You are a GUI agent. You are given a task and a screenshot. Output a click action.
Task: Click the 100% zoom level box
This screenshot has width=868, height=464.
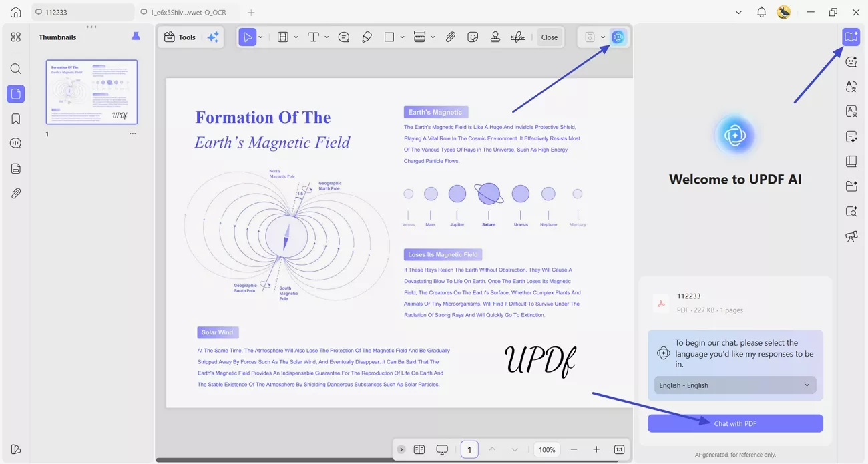[x=547, y=449]
